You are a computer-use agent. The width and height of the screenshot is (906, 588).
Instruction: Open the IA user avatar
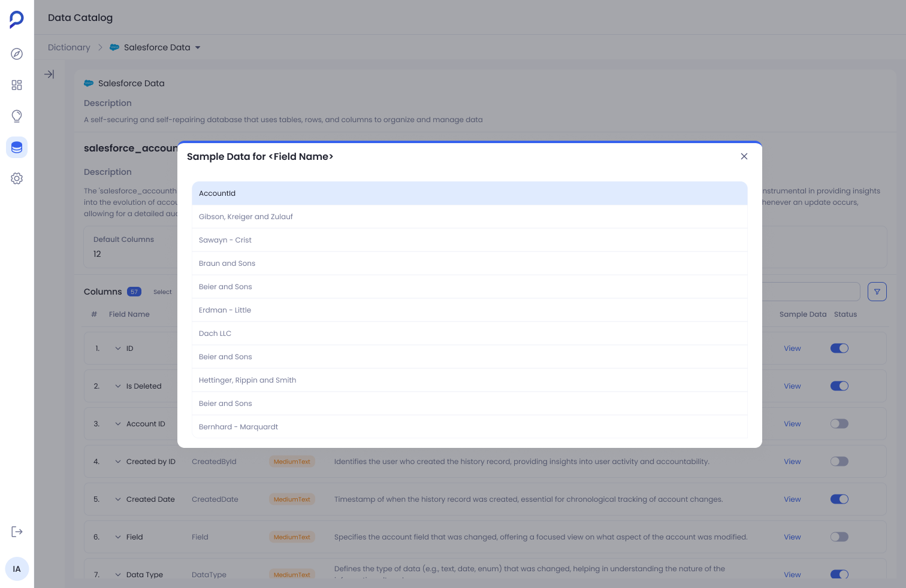click(17, 569)
